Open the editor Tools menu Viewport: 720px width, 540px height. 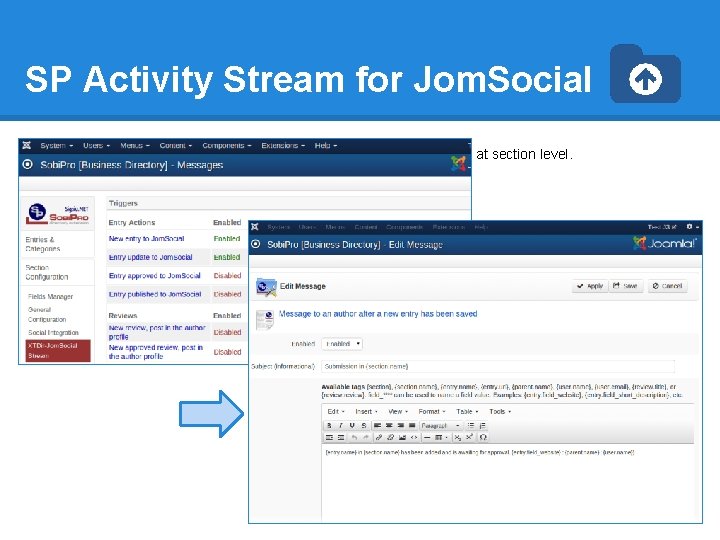click(x=500, y=411)
